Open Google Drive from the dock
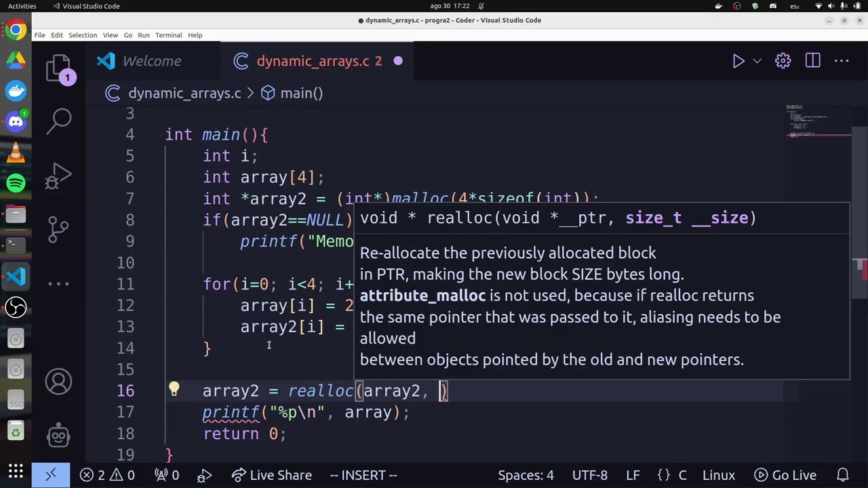 pos(16,60)
